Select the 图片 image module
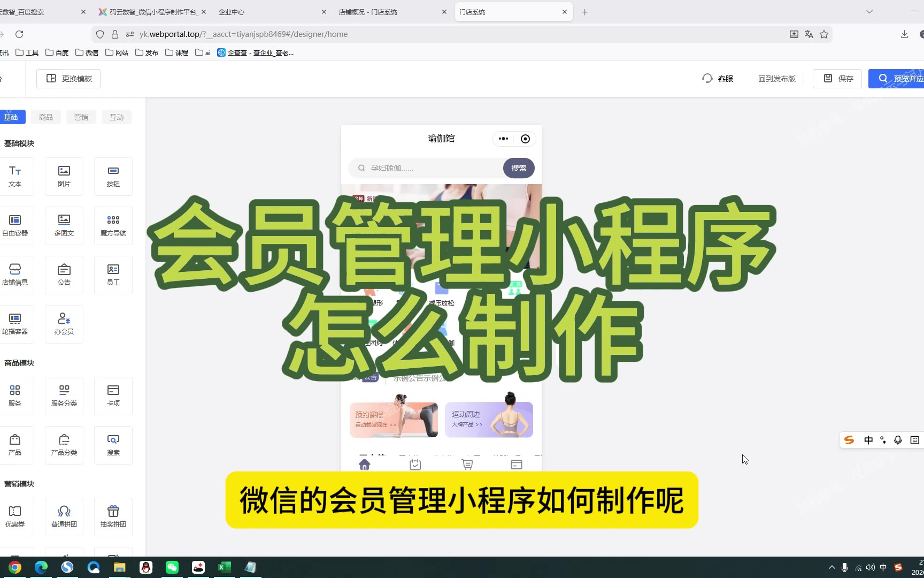This screenshot has width=924, height=578. pos(64,176)
